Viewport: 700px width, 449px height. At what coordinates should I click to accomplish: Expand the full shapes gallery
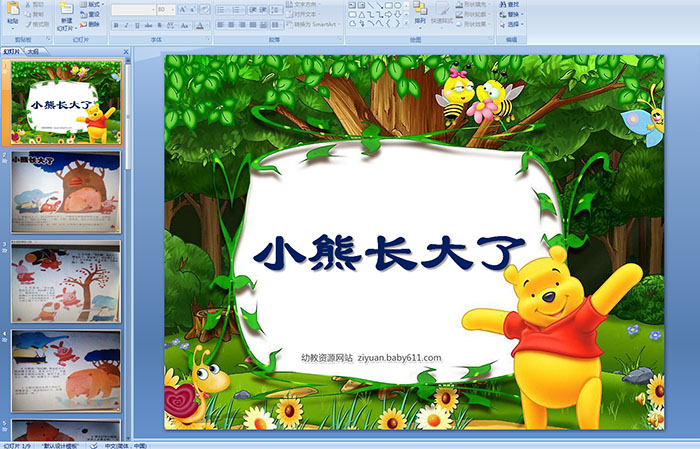(x=406, y=23)
